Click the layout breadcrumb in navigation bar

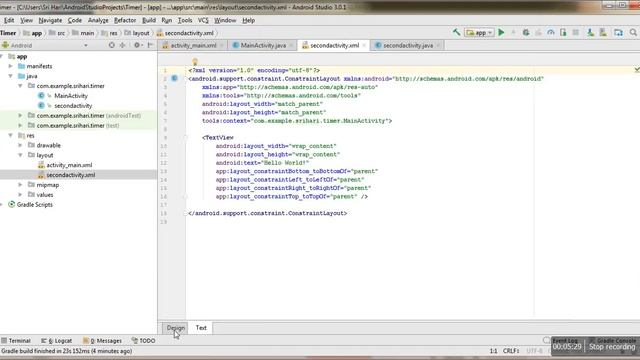(138, 33)
